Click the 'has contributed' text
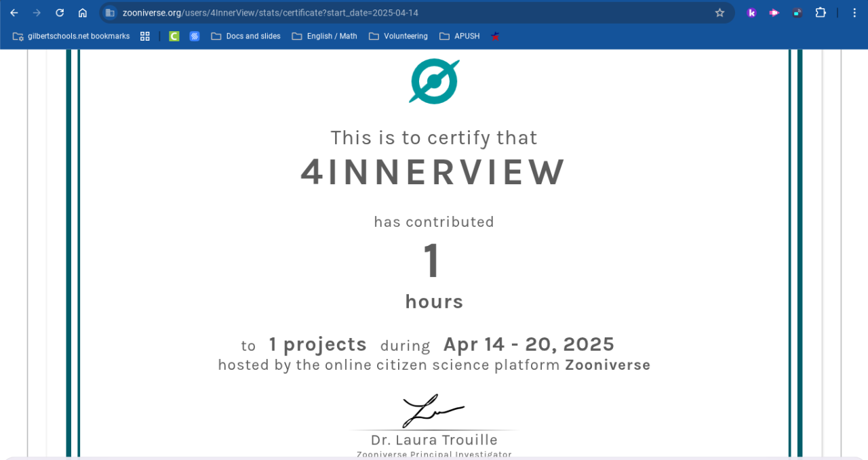The width and height of the screenshot is (868, 460). (x=434, y=222)
